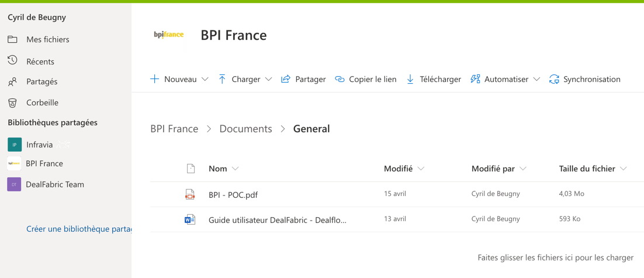Click Cyril de Beugny in Guide utilisateur row
Viewport: 644px width, 278px height.
pos(496,219)
